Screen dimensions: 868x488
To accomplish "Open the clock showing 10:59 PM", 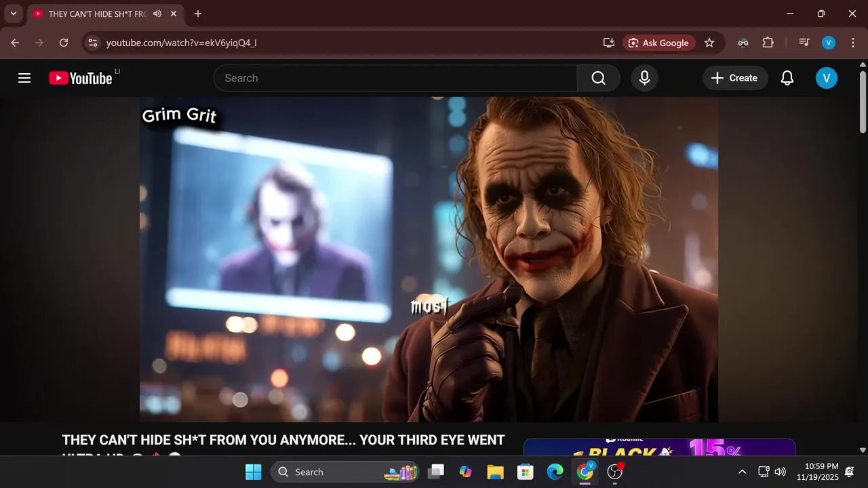I will pyautogui.click(x=818, y=472).
